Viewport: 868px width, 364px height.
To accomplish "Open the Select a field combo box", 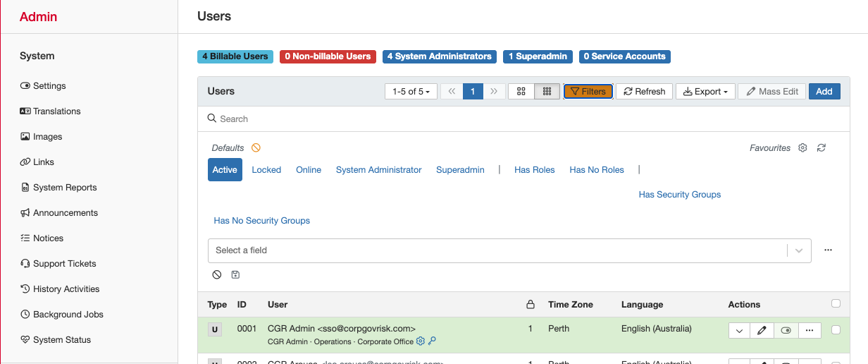I will [509, 250].
